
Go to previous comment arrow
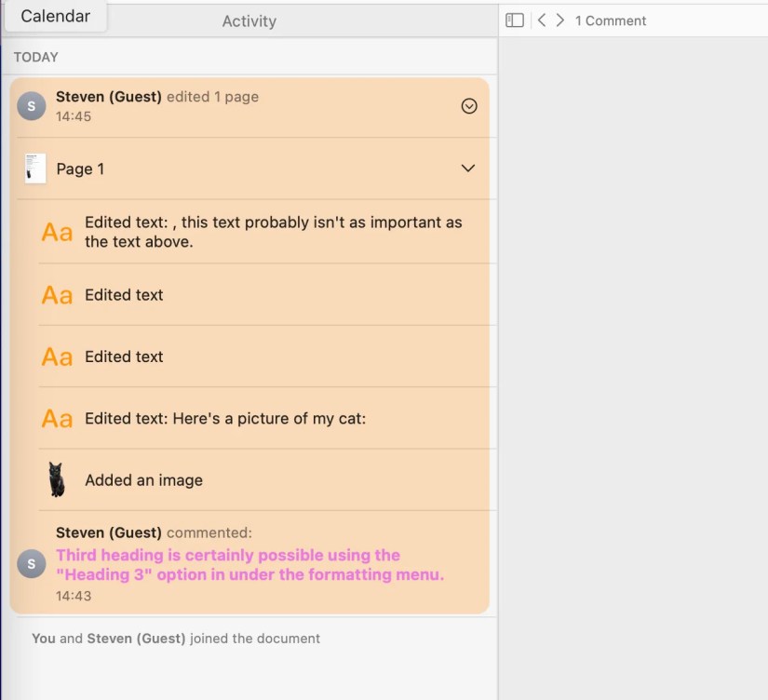pyautogui.click(x=542, y=20)
